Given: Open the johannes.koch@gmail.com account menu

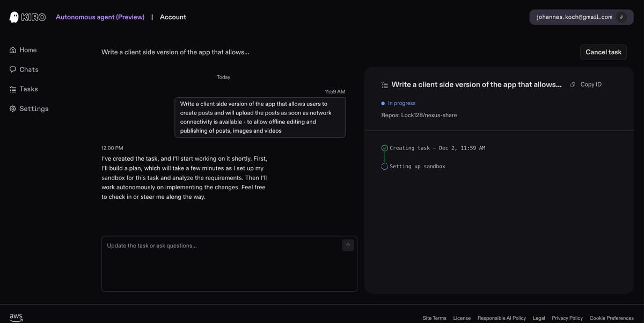Looking at the screenshot, I should 574,17.
